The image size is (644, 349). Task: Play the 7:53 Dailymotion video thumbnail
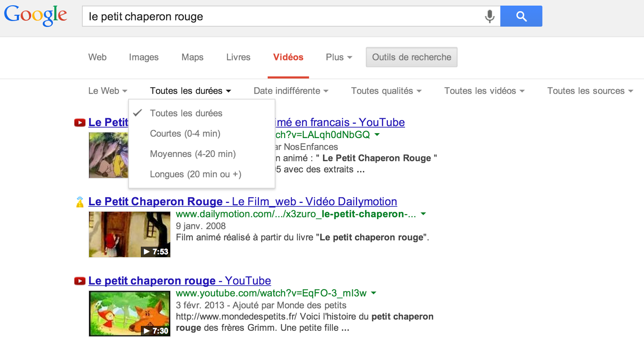tap(130, 234)
